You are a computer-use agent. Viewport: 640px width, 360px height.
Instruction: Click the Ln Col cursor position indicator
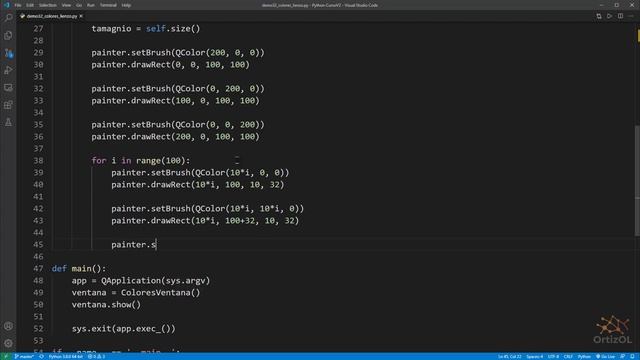tap(509, 356)
